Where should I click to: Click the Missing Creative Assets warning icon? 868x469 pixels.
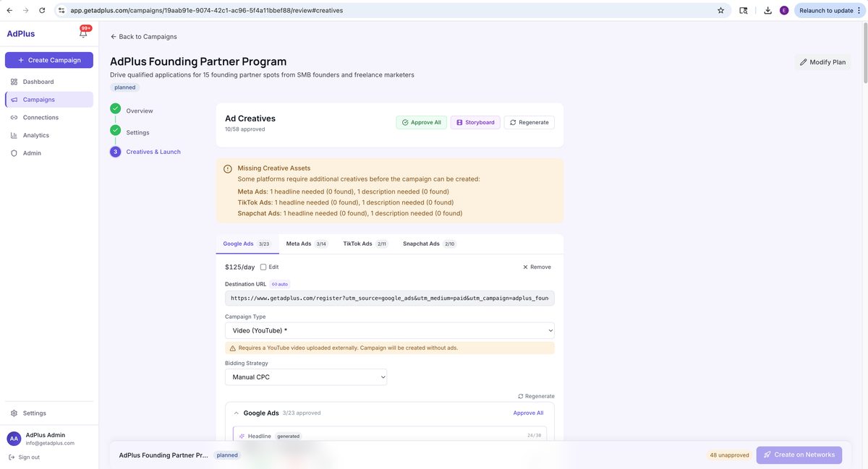click(228, 168)
